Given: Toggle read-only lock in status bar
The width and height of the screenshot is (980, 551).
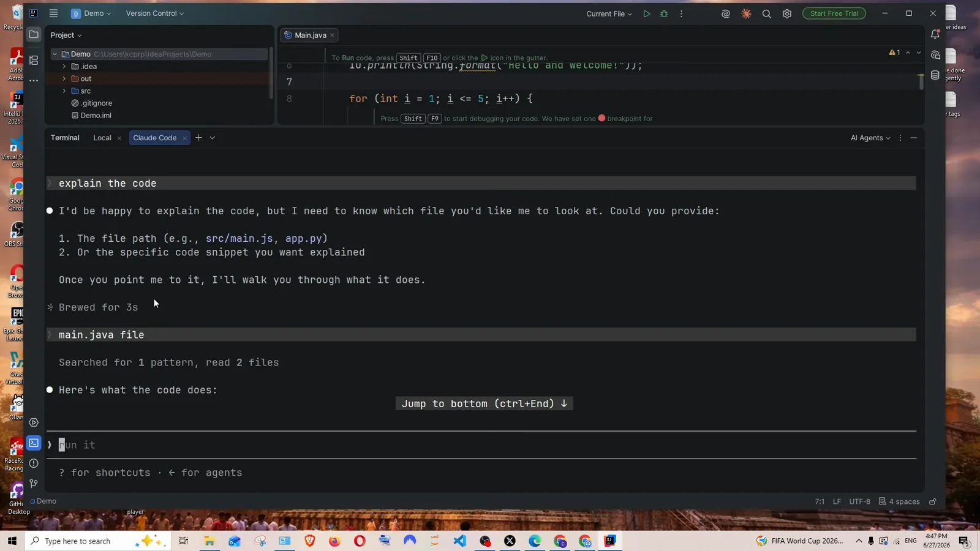Looking at the screenshot, I should point(932,501).
